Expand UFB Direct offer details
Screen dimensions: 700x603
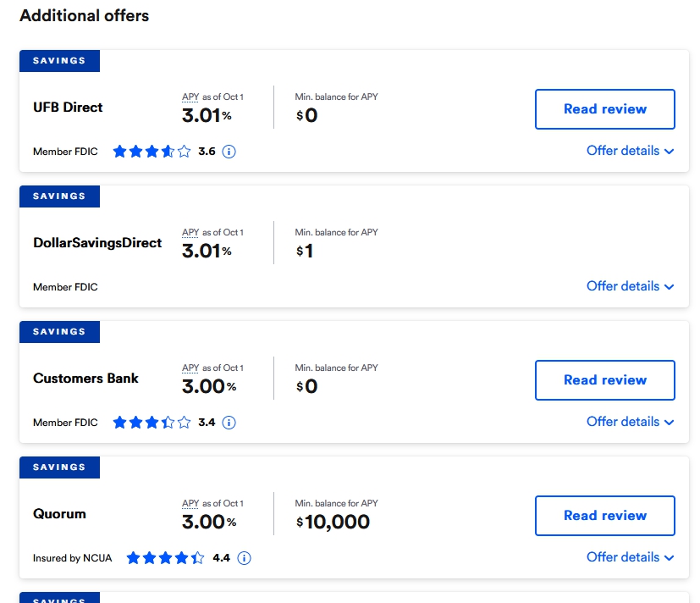pos(630,151)
